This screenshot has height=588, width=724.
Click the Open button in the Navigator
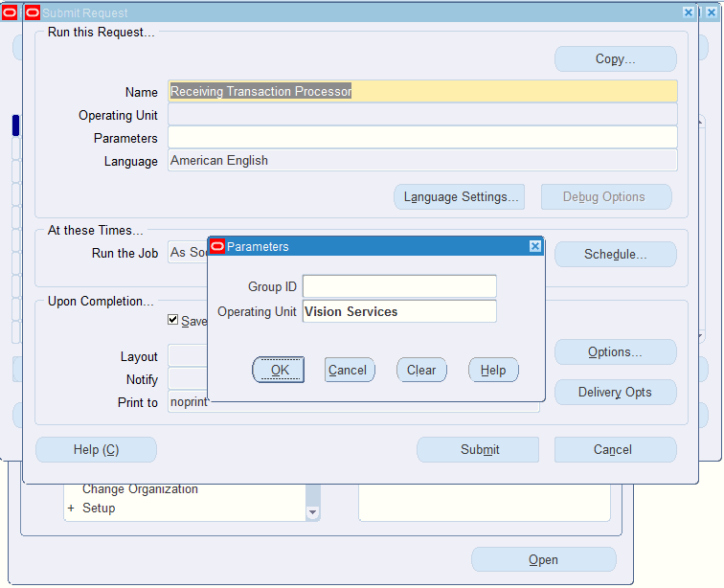click(x=543, y=559)
